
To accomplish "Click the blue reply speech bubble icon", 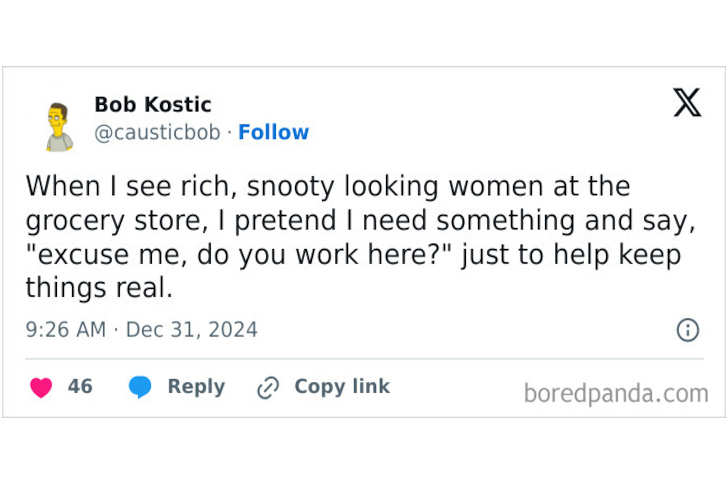I will (x=140, y=388).
